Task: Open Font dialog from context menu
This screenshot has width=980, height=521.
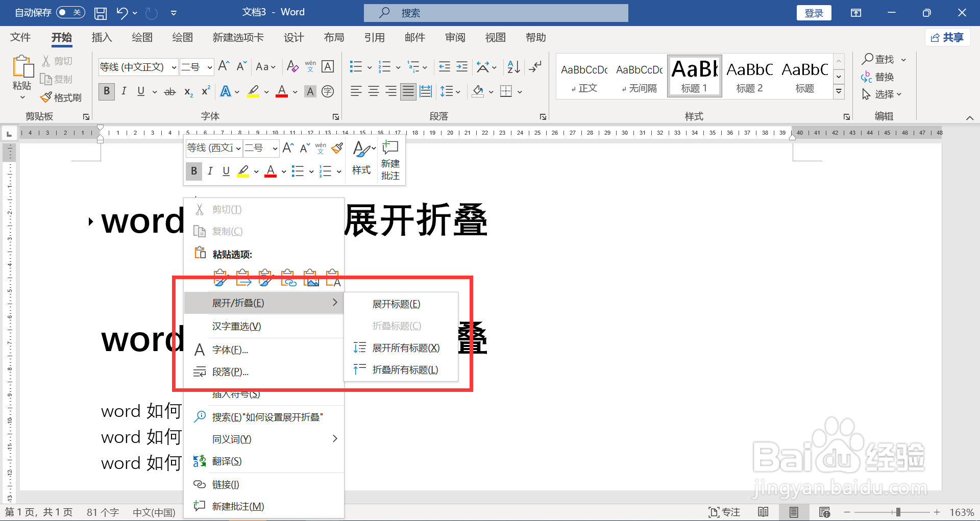Action: pos(263,350)
